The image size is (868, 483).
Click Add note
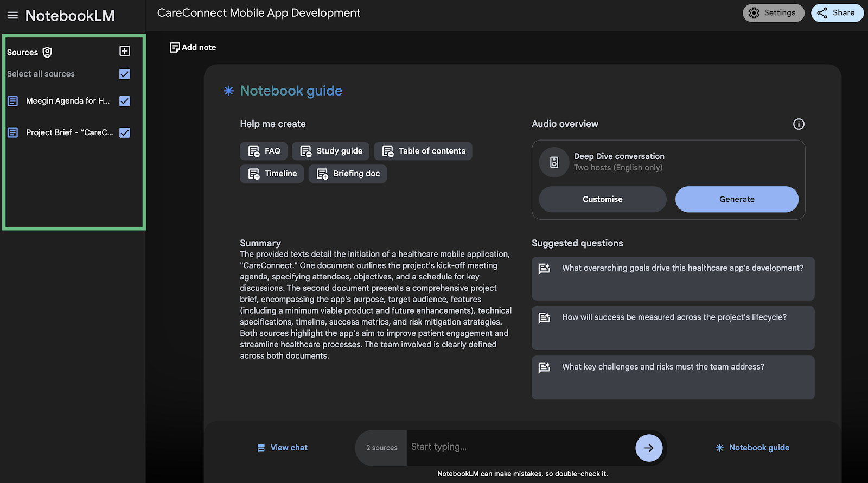193,48
